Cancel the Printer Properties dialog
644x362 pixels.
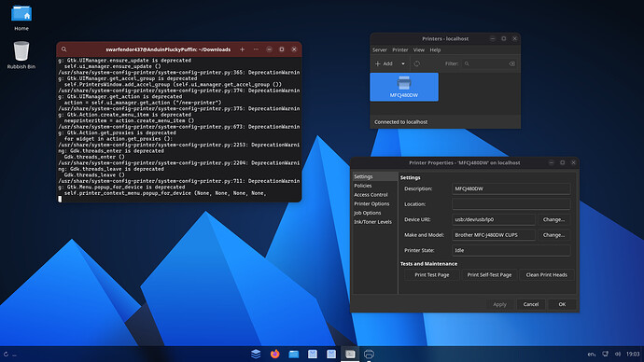(531, 304)
